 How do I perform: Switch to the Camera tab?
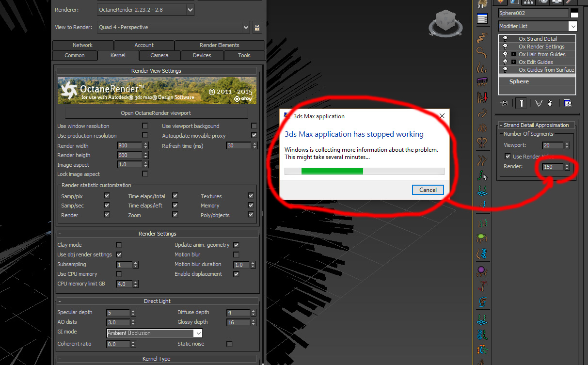(x=159, y=55)
